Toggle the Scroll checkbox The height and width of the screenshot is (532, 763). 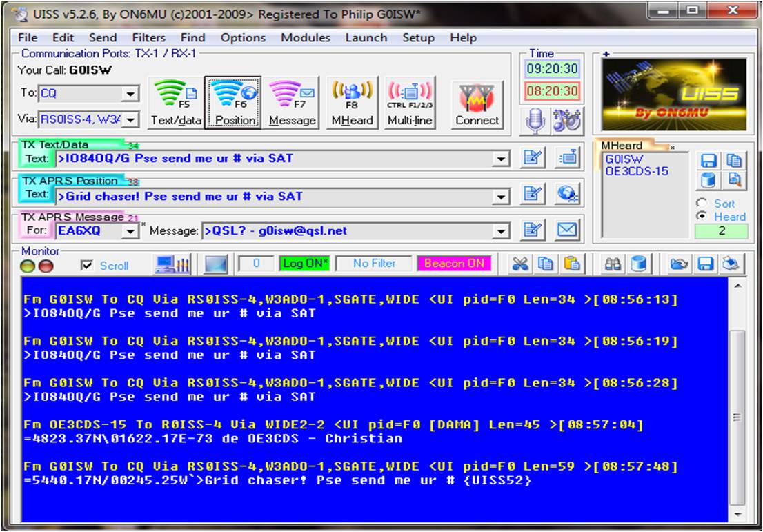(x=87, y=265)
